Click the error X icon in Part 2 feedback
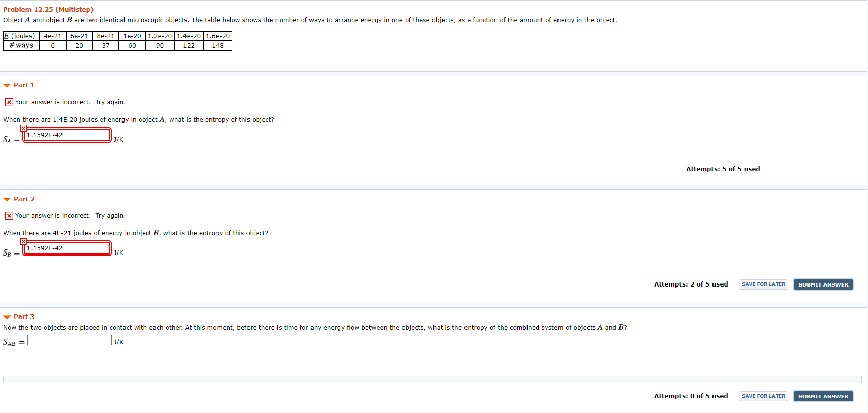This screenshot has height=413, width=868. [x=9, y=215]
